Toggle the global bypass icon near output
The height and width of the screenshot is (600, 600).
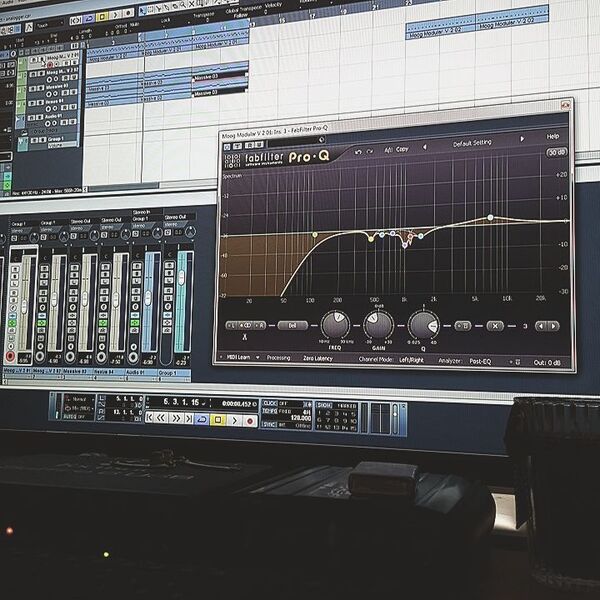[517, 362]
